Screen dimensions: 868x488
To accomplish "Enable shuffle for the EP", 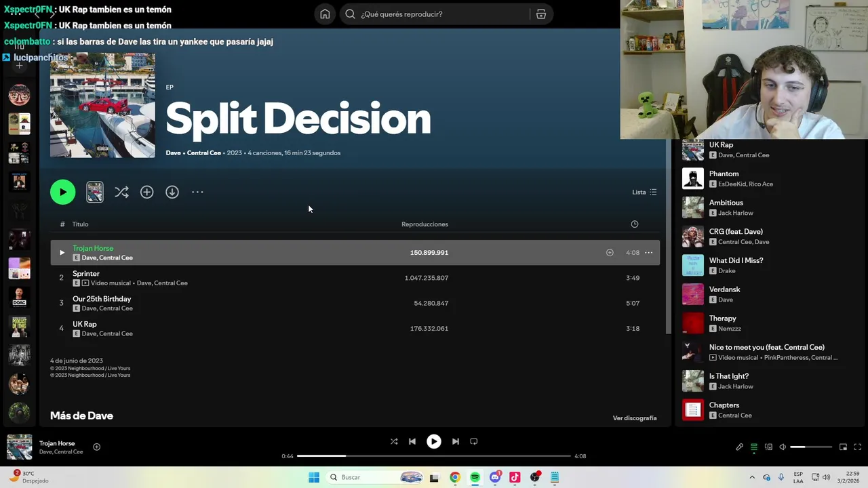I will pyautogui.click(x=121, y=192).
